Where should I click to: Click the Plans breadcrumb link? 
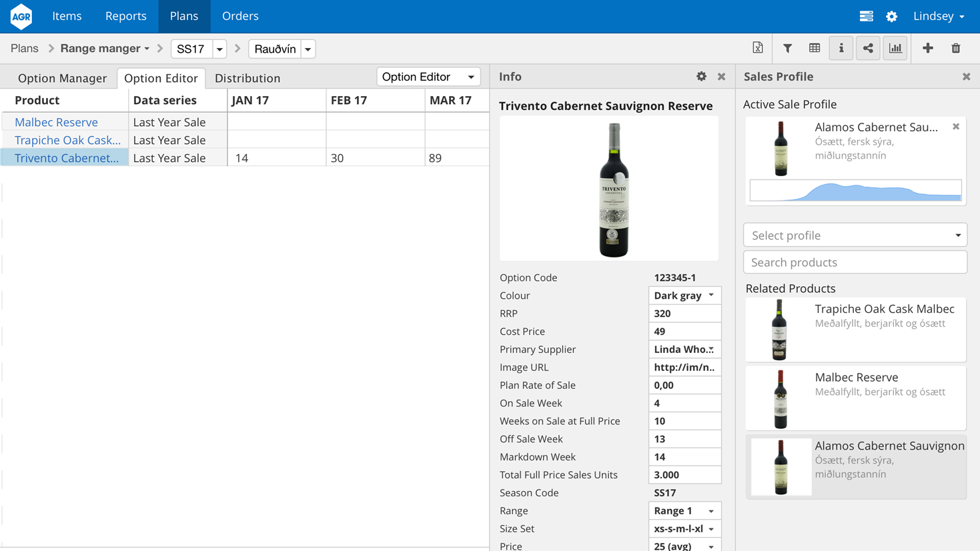pyautogui.click(x=25, y=49)
